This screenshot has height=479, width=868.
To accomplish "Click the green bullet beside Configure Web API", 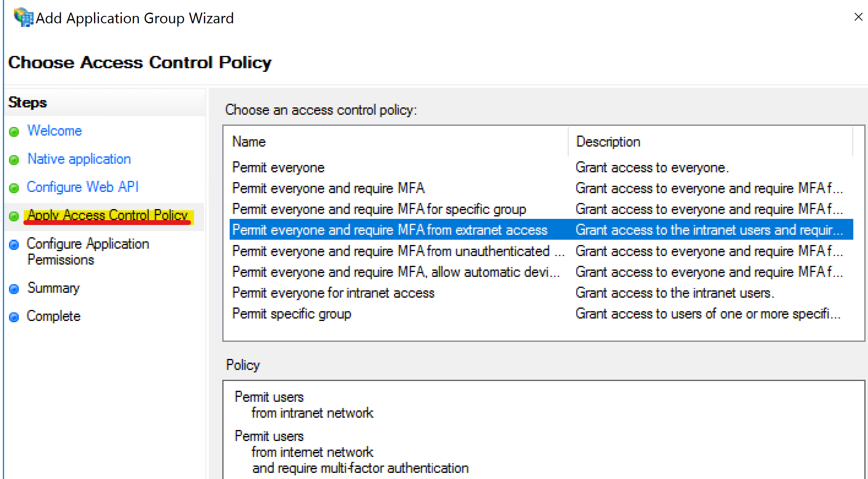I will point(14,188).
